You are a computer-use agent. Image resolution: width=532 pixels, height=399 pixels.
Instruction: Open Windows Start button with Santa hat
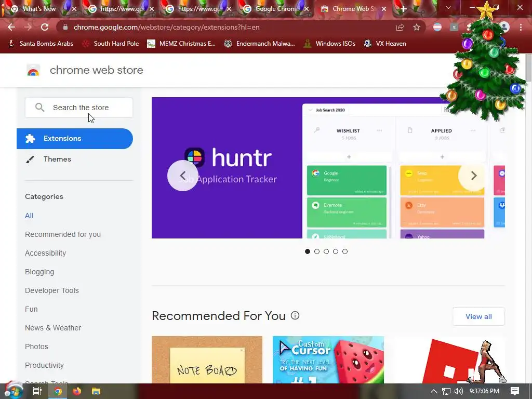tap(14, 391)
